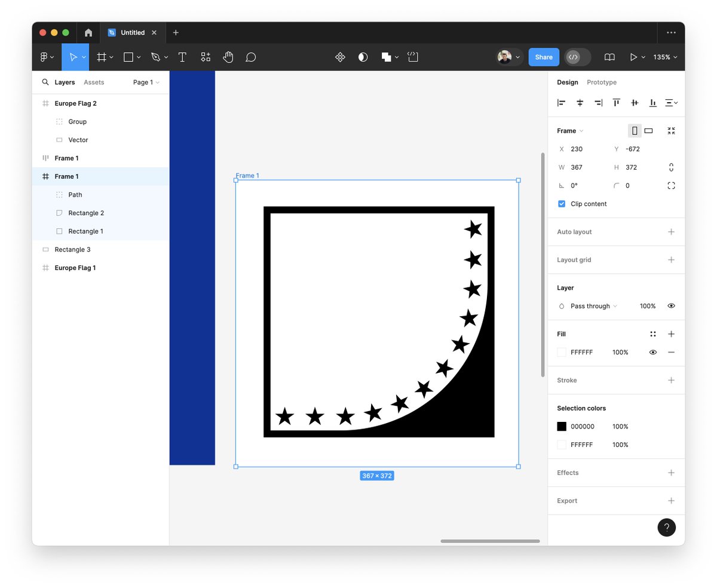
Task: Align horizontal centers
Action: click(x=580, y=103)
